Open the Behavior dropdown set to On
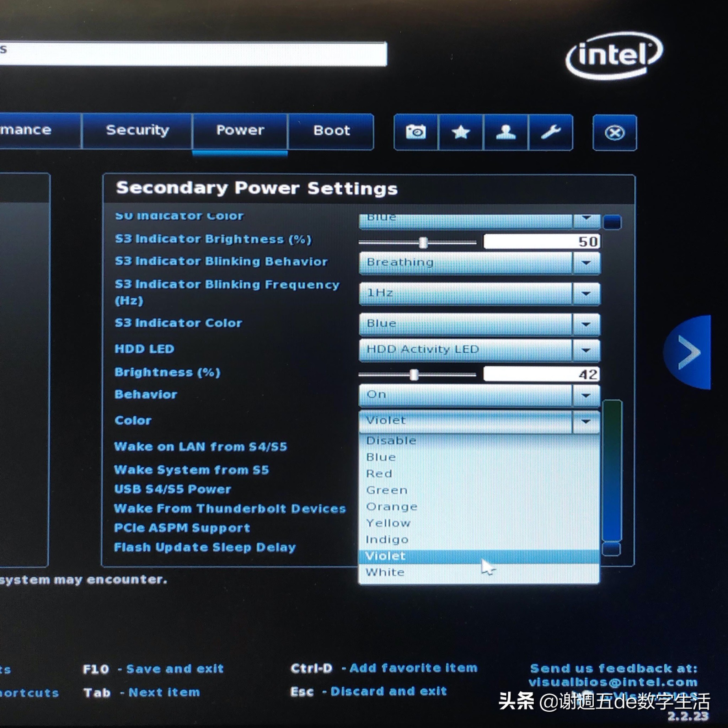 [x=586, y=395]
